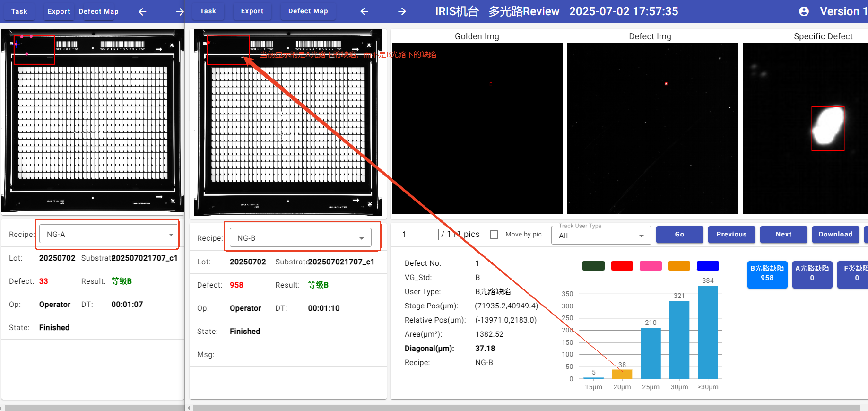
Task: Expand the NG-B recipe dropdown
Action: tap(301, 238)
